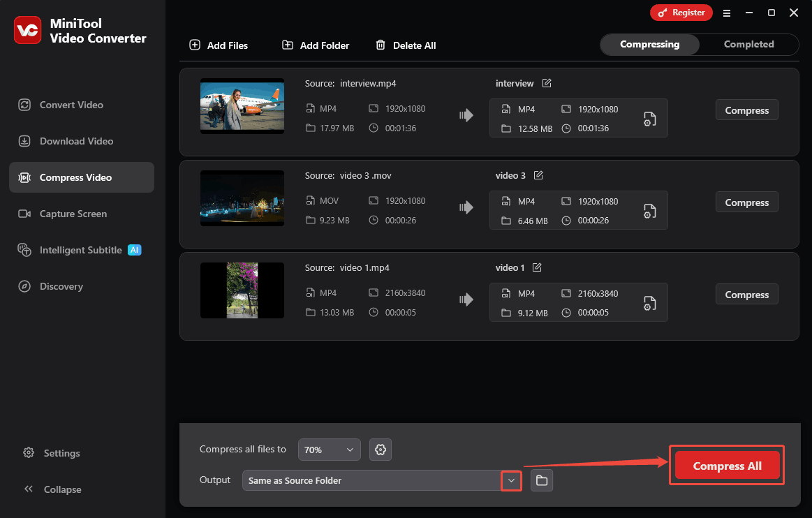Open the Output destination dropdown
Image resolution: width=812 pixels, height=518 pixels.
[x=511, y=480]
